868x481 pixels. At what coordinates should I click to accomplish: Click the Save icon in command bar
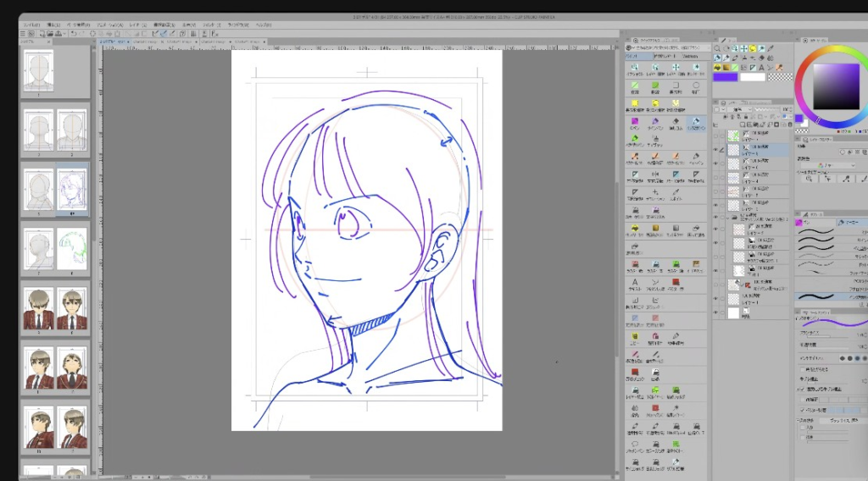click(x=58, y=34)
